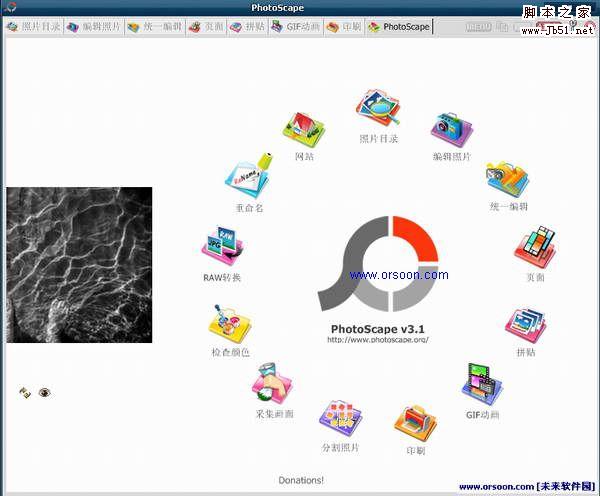
Task: Open the GIF动画 filmstrip icon
Action: tap(483, 385)
